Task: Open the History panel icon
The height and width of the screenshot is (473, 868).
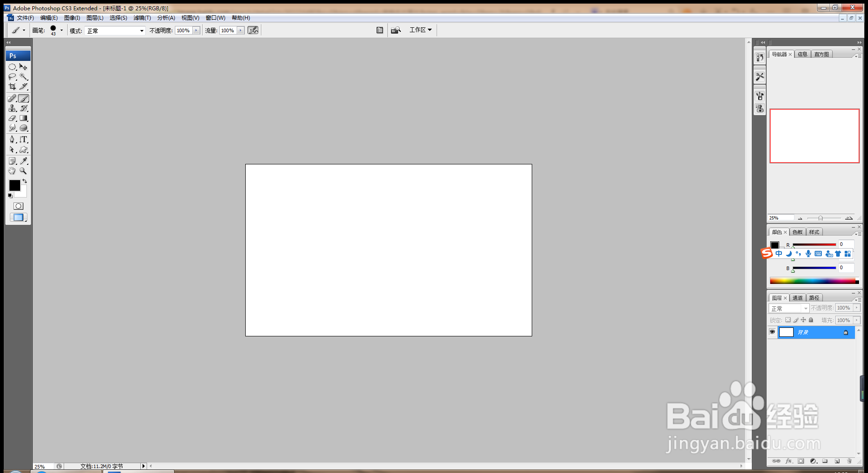Action: click(x=759, y=57)
